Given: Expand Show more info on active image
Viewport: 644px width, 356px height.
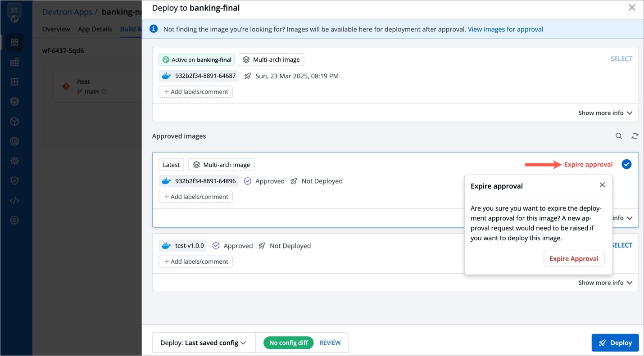Looking at the screenshot, I should click(x=605, y=113).
